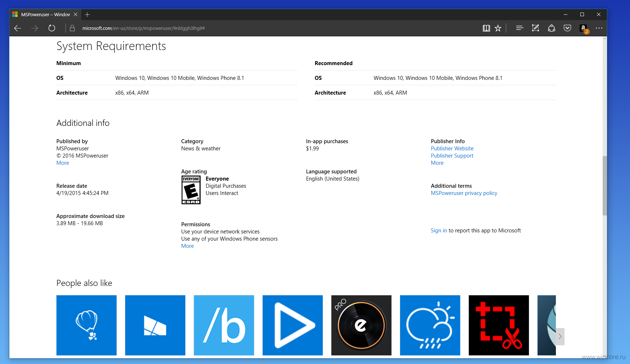Click the forward navigation arrow

[x=35, y=28]
